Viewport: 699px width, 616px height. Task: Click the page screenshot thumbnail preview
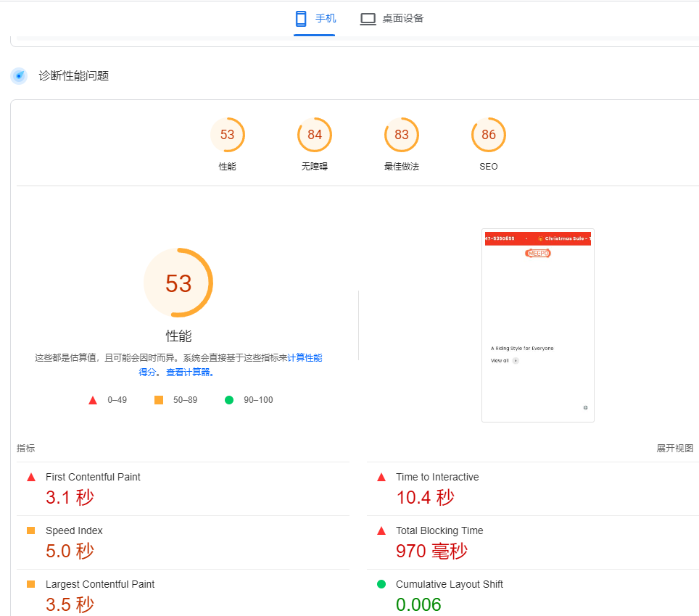point(537,325)
